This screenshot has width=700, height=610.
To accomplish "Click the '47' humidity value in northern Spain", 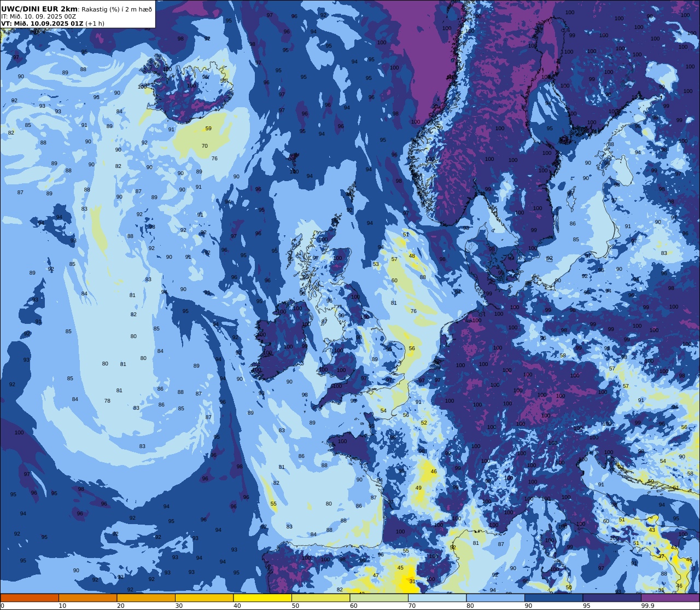I will click(376, 576).
